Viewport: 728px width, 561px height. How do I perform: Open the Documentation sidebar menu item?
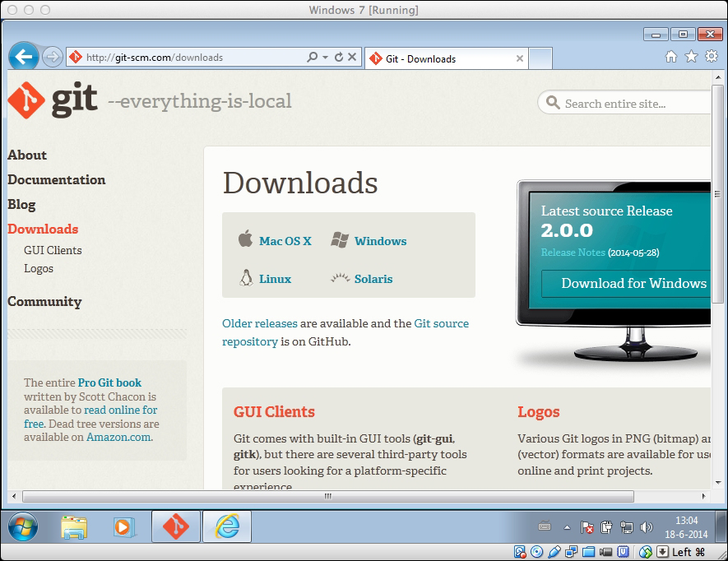pyautogui.click(x=57, y=179)
